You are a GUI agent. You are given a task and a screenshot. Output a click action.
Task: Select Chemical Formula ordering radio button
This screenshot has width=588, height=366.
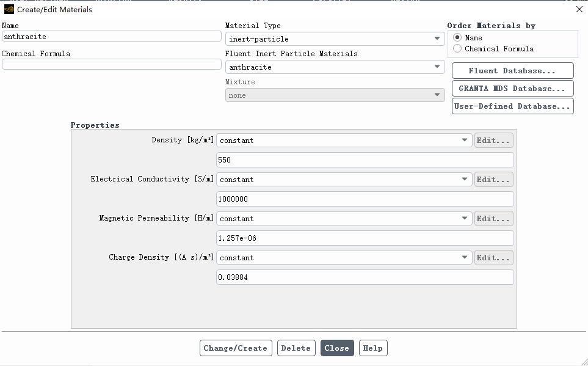coord(457,48)
